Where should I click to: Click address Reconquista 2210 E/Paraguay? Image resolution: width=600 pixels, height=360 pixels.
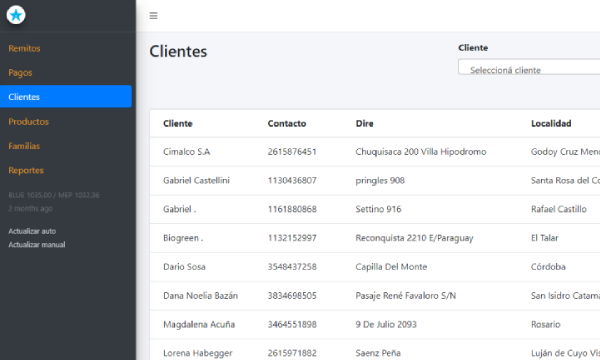tap(414, 238)
